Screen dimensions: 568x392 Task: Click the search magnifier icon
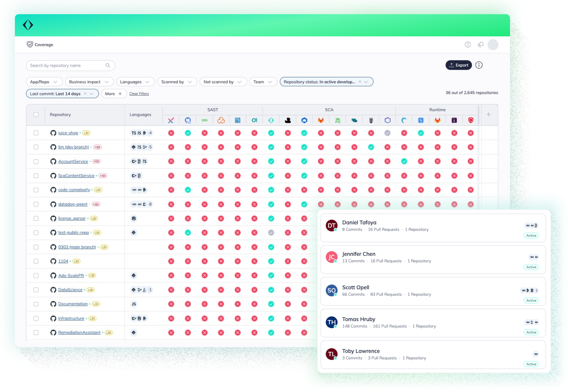coord(108,65)
